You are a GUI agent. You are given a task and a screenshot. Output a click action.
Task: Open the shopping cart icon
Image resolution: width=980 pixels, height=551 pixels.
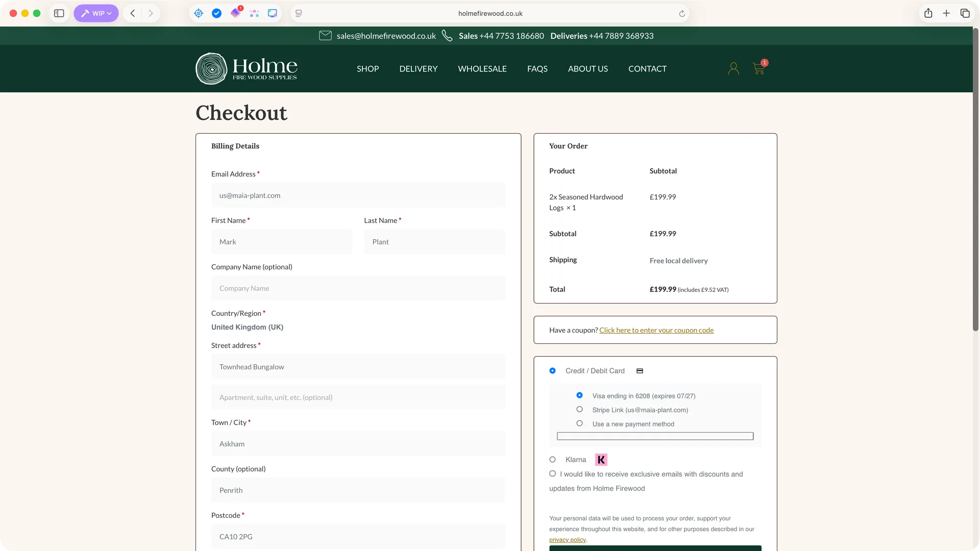(758, 68)
